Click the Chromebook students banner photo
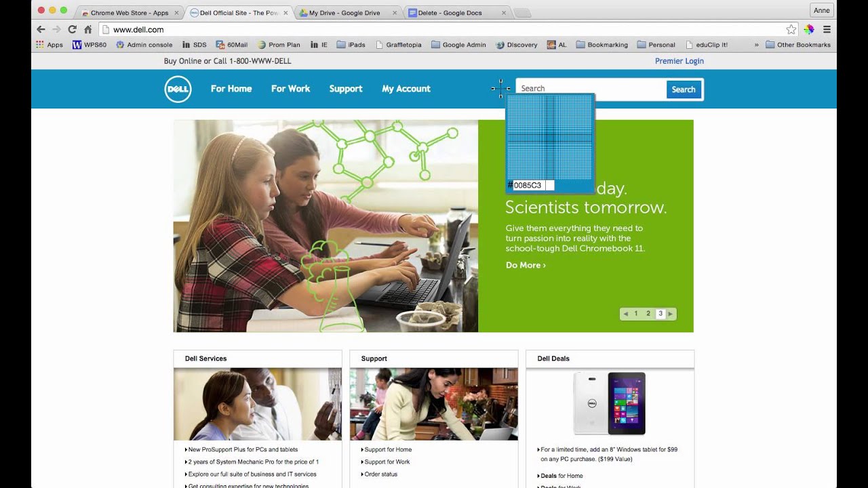 click(325, 226)
